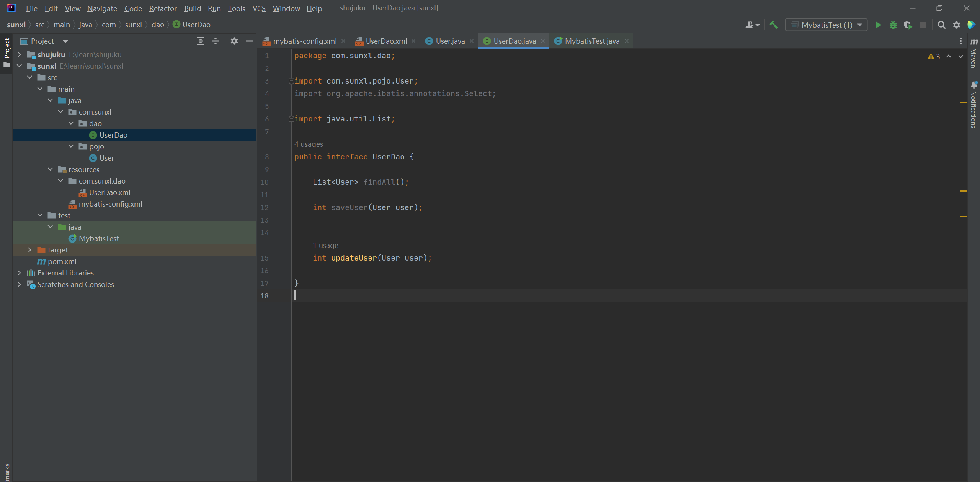Switch to the MybatisTest.java editor tab
Screen dimensions: 980x482
[x=591, y=41]
